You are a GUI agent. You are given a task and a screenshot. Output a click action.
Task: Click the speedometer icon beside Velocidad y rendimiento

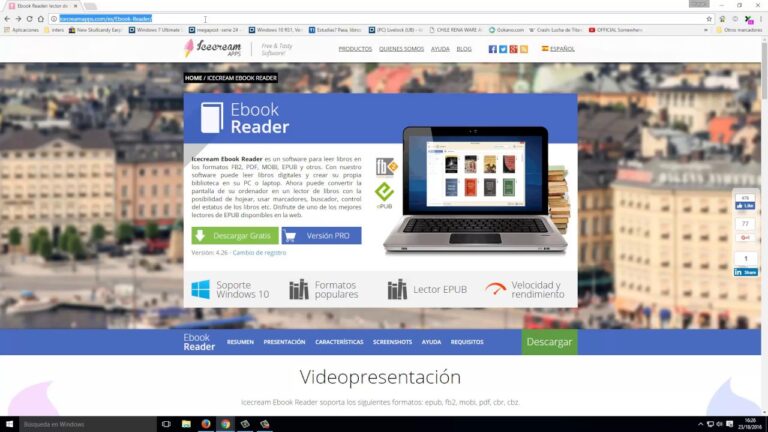[496, 289]
